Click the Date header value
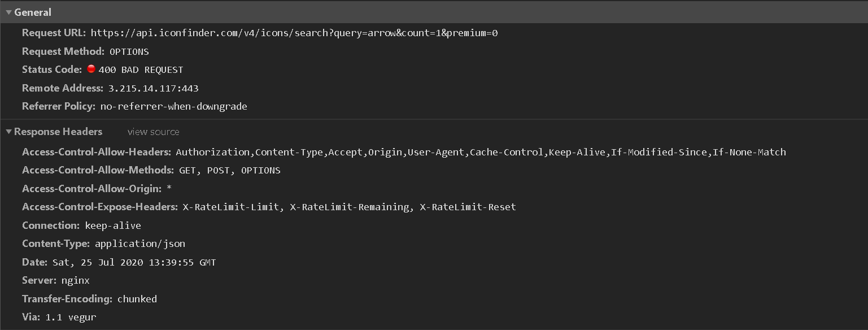Viewport: 868px width, 330px height. pos(134,262)
